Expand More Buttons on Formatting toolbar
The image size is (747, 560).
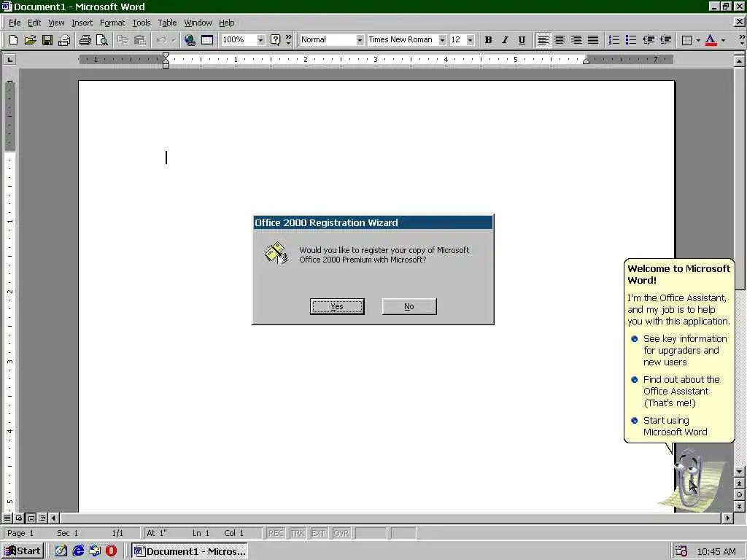[742, 40]
